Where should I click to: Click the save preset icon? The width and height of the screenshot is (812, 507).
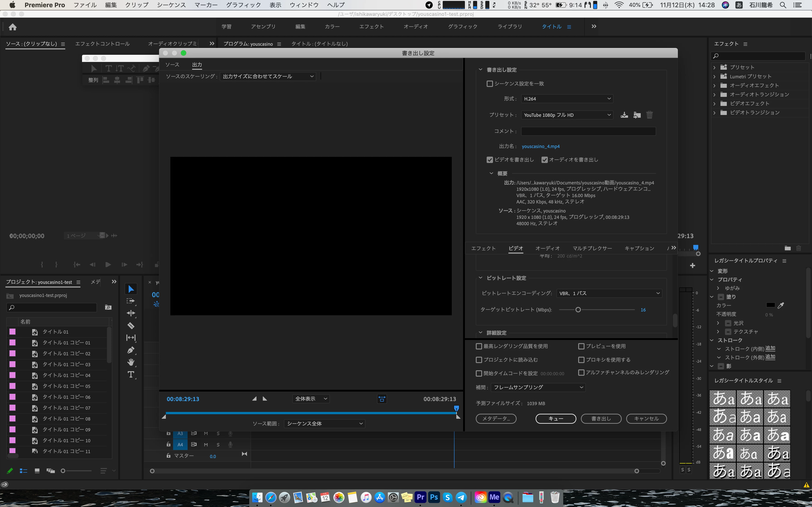point(624,115)
